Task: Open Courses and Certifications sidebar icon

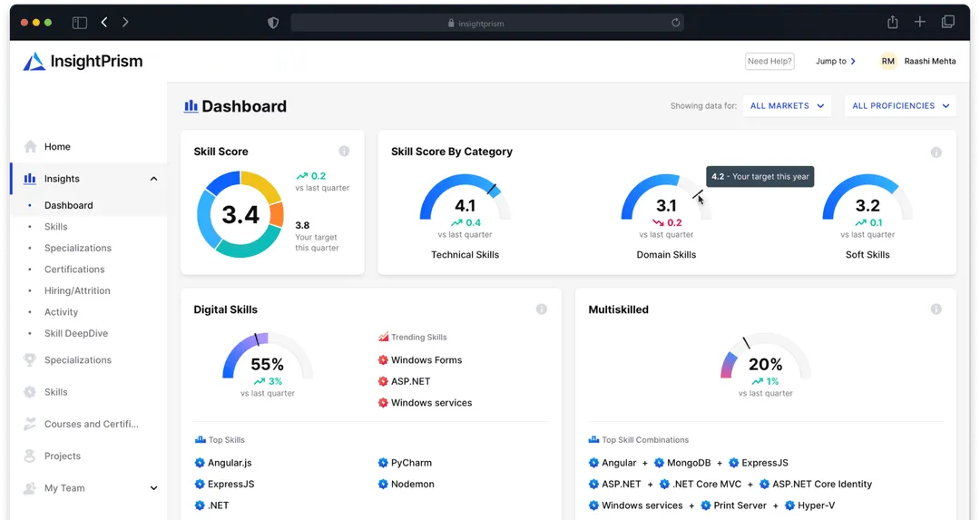Action: (31, 424)
